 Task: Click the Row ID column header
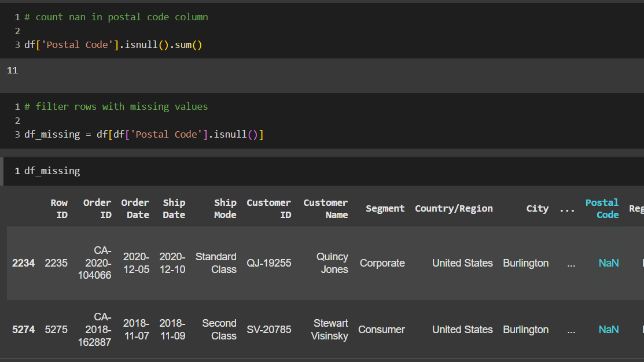click(x=59, y=209)
